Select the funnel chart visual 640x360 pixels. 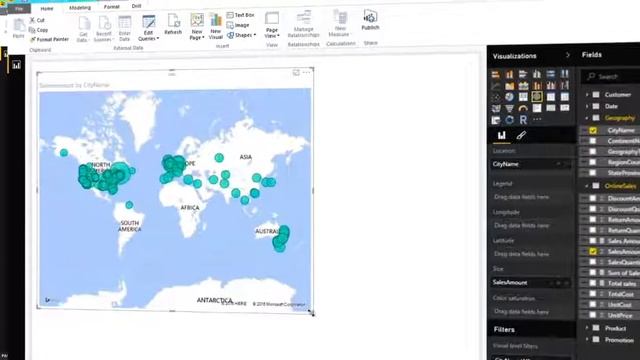coord(509,109)
